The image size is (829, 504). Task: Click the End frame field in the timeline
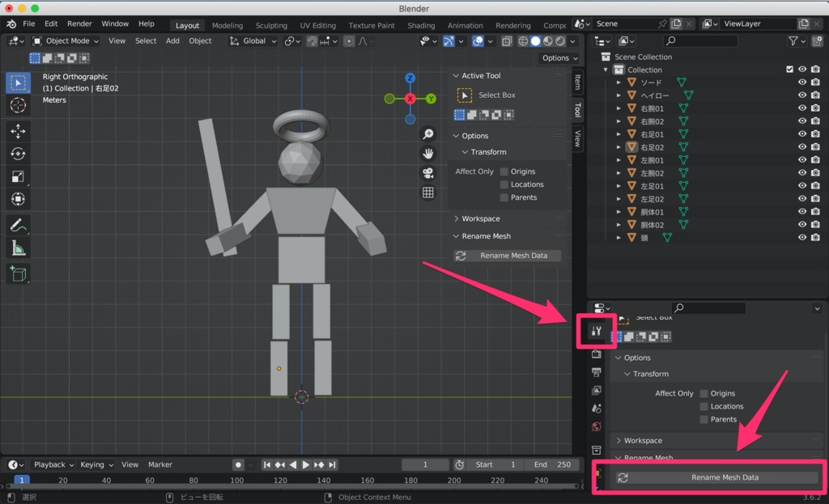click(551, 464)
